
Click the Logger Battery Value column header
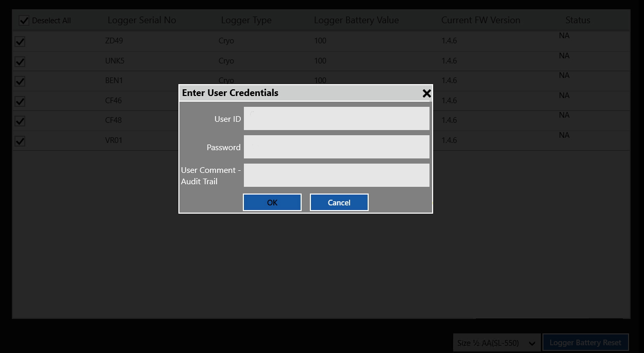coord(356,21)
